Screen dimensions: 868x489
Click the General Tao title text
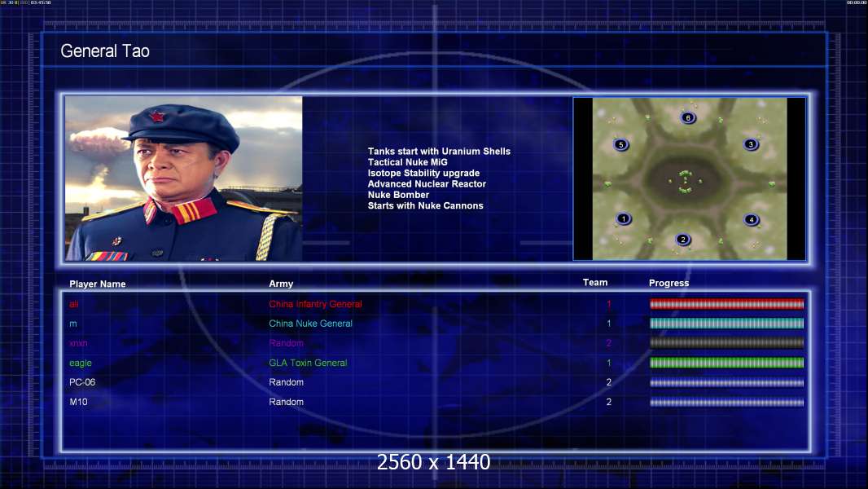[x=105, y=51]
